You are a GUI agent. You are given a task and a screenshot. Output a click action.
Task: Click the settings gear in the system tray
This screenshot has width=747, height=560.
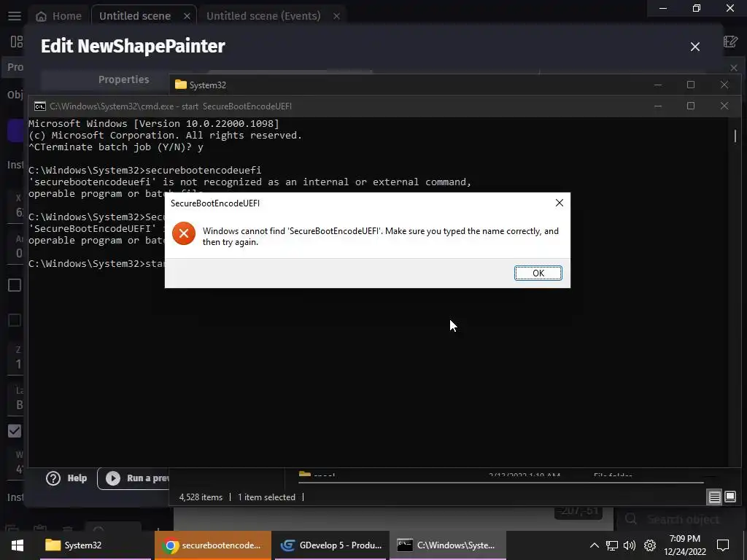point(650,545)
